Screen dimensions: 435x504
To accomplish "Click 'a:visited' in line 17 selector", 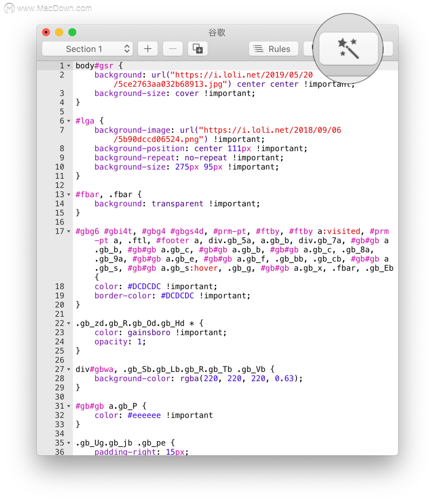I will tap(339, 231).
